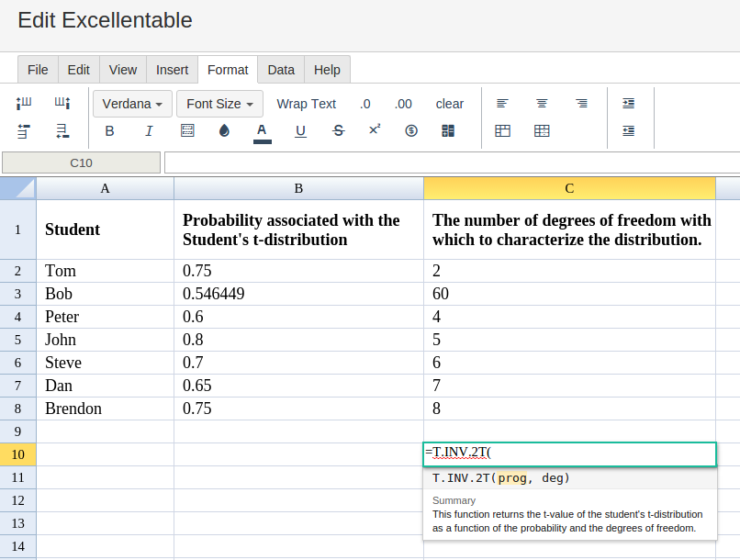Click the cell borders icon
This screenshot has width=740, height=560.
pos(187,131)
